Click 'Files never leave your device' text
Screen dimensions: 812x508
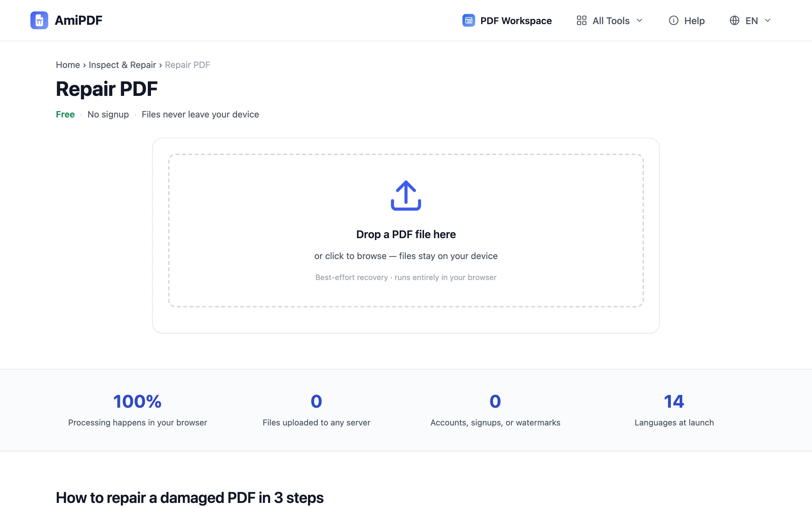tap(200, 115)
